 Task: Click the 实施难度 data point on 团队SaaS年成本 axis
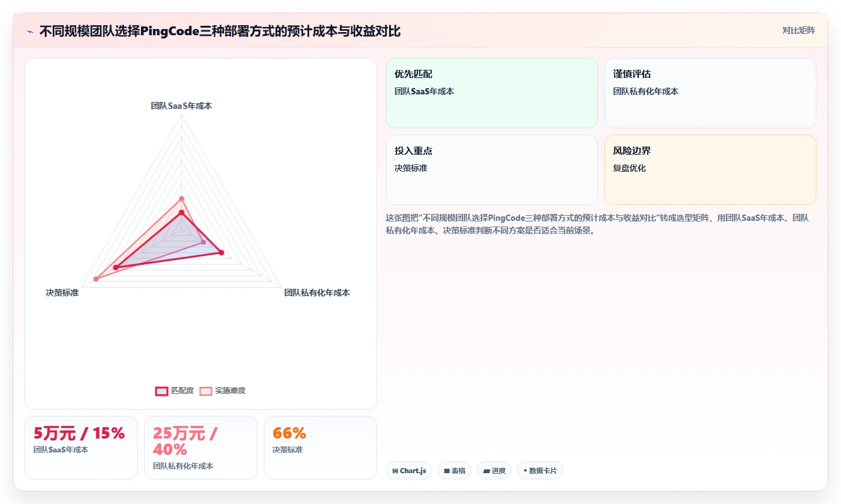point(181,199)
